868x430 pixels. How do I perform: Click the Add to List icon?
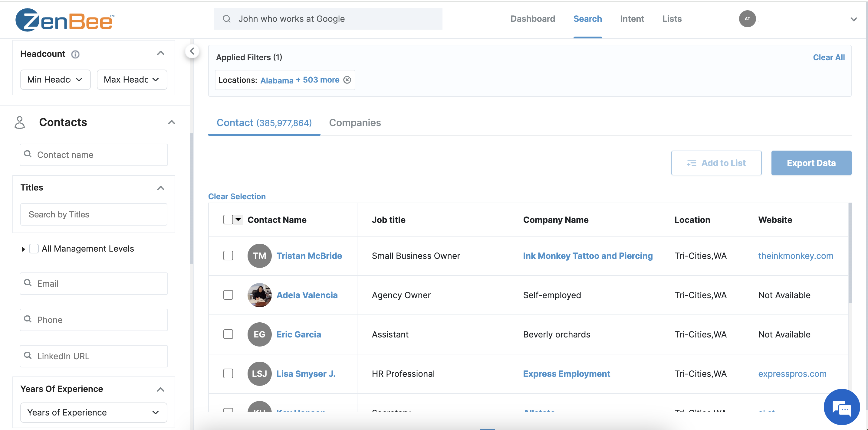coord(691,163)
